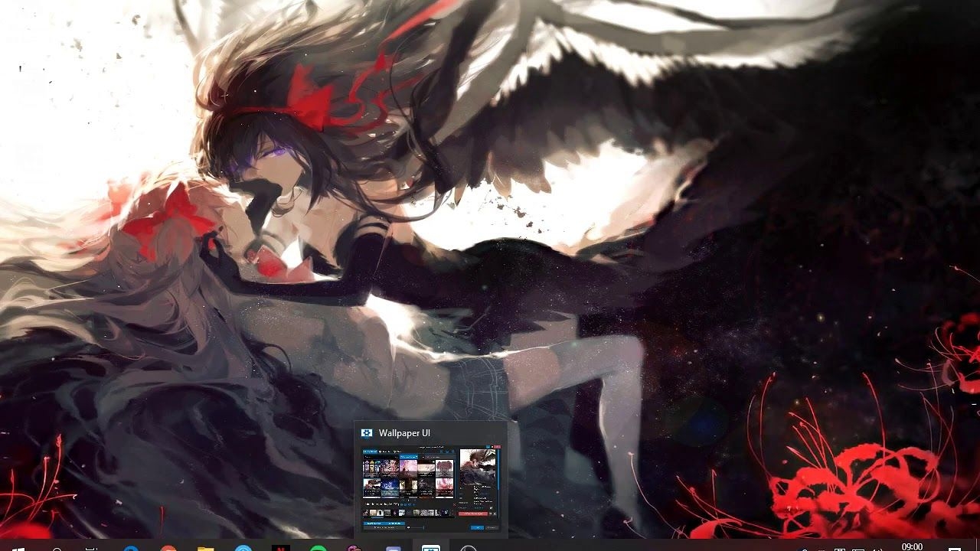Click the Wallpaper Engine icon in preview header
This screenshot has height=551, width=980.
366,433
